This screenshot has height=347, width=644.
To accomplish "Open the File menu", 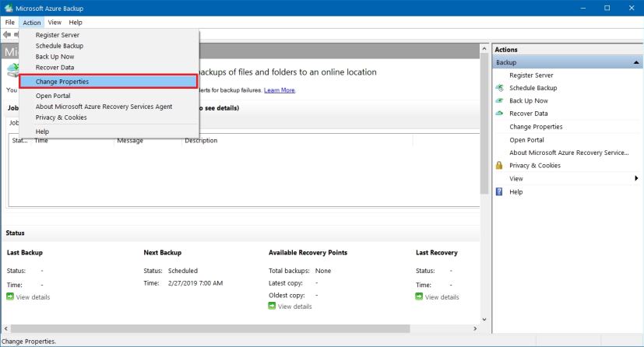I will coord(10,23).
